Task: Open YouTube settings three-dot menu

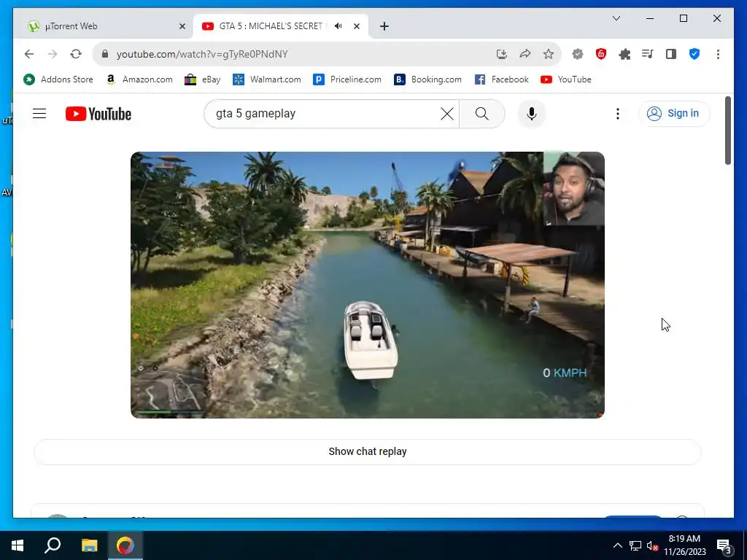Action: (617, 114)
